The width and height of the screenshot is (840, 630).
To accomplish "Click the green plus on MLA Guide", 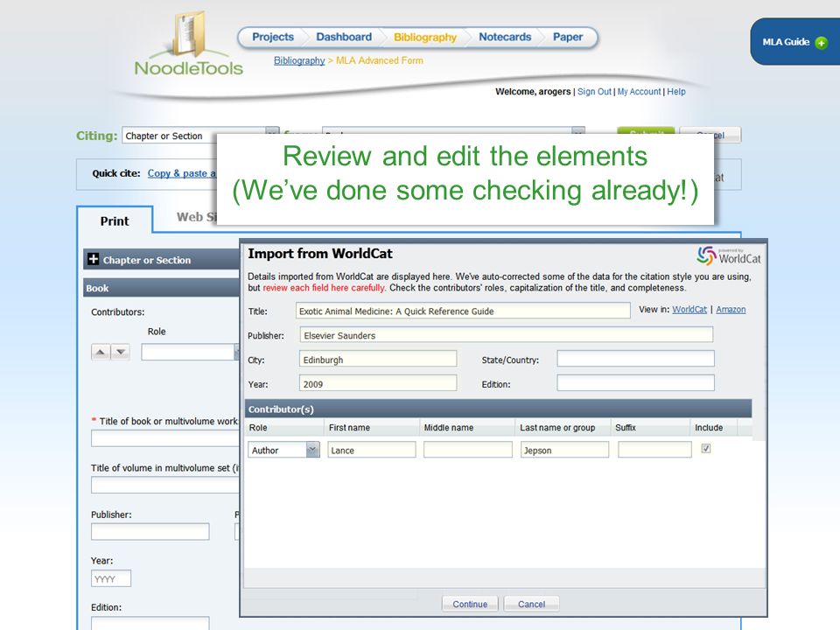I will click(x=821, y=42).
